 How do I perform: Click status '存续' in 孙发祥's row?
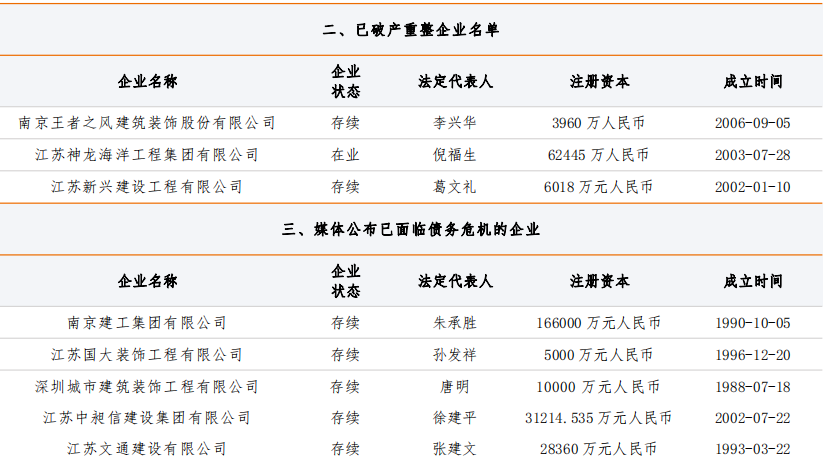345,355
